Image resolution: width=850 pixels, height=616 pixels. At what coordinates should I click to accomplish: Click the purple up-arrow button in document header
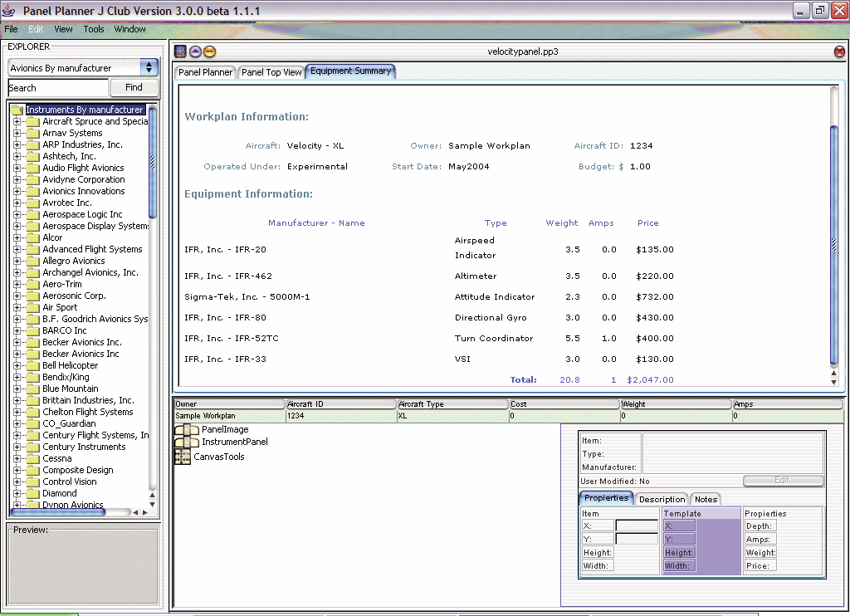coord(195,51)
